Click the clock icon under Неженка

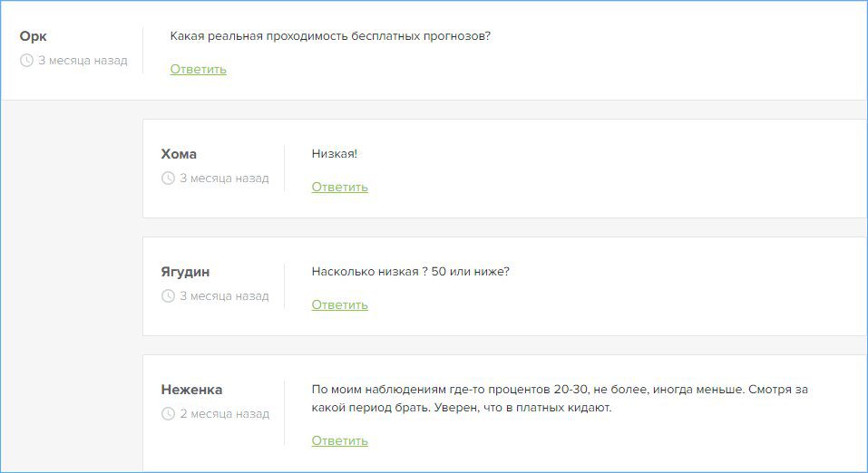[168, 414]
